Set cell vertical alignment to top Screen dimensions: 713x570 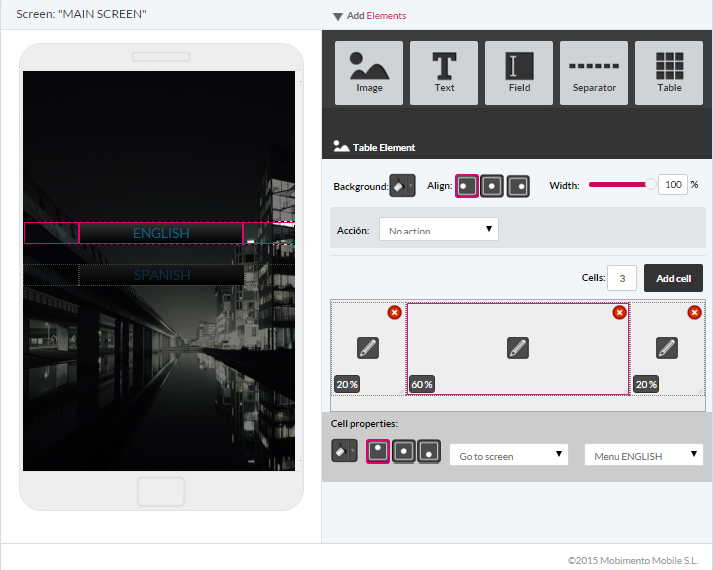[378, 451]
